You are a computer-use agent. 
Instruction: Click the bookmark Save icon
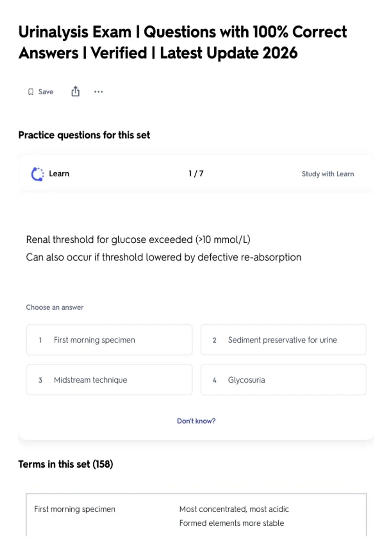pos(31,92)
